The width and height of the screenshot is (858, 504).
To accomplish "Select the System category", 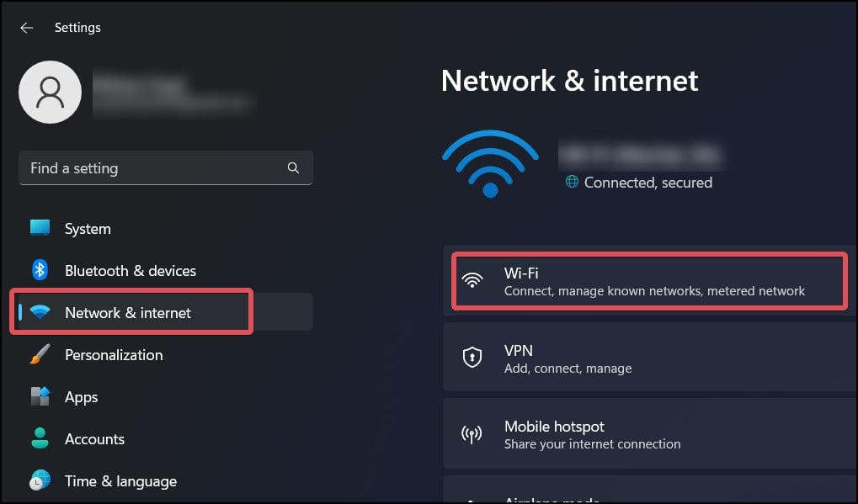I will click(x=88, y=229).
